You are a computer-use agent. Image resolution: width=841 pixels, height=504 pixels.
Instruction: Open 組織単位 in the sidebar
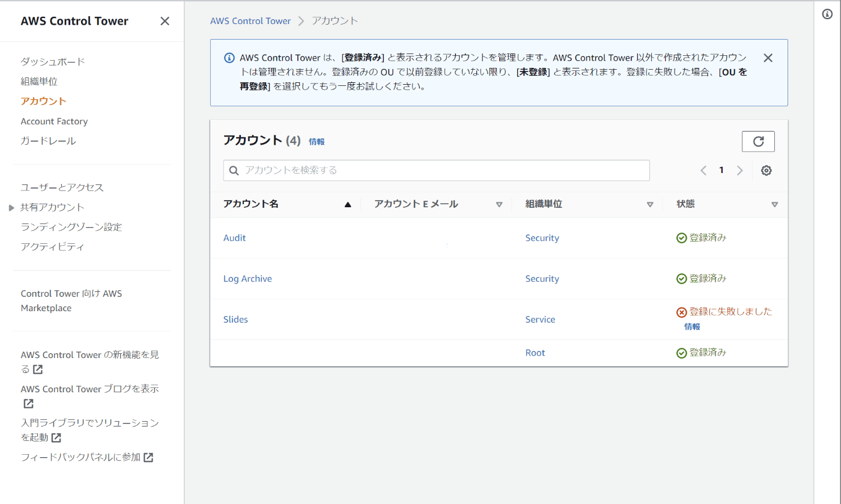[39, 81]
